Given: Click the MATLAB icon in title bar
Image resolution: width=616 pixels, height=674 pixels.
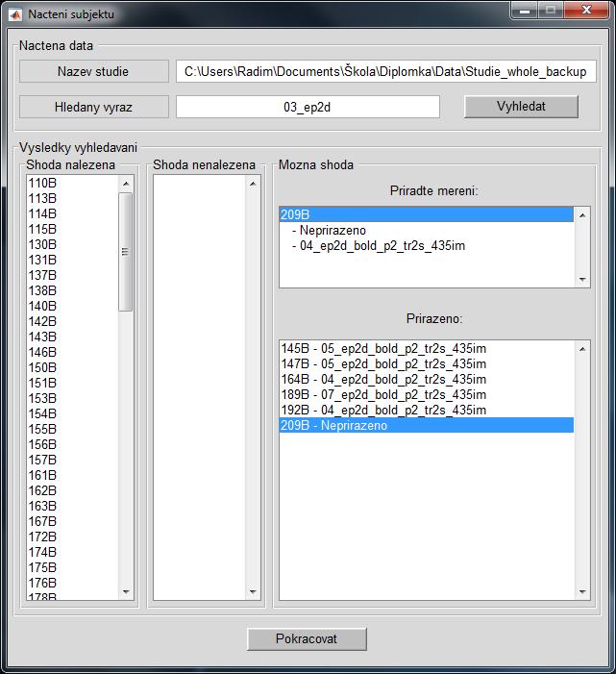Looking at the screenshot, I should pos(15,14).
